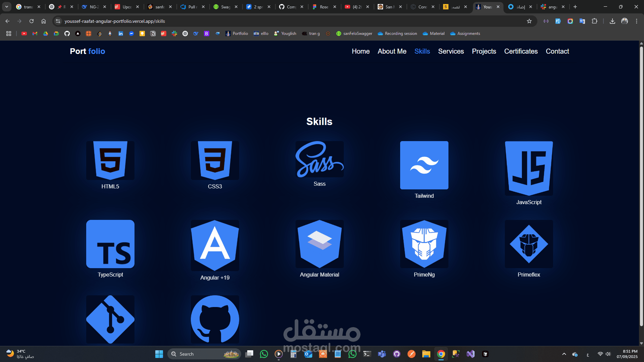This screenshot has height=362, width=644.
Task: Open the Gmail bookmark icon
Action: tap(35, 34)
